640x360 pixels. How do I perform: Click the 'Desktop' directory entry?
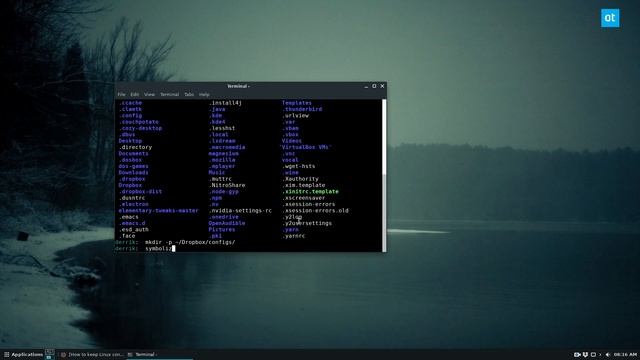click(130, 141)
